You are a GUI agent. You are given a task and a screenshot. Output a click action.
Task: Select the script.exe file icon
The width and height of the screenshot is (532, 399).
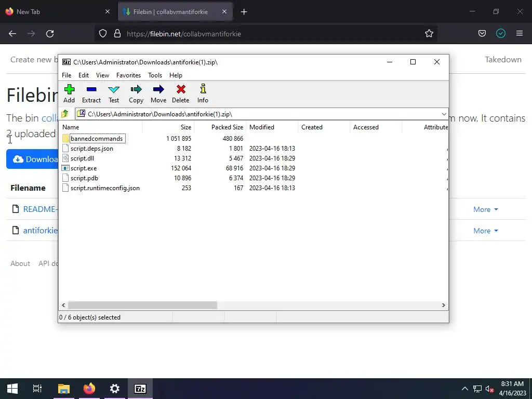[65, 168]
